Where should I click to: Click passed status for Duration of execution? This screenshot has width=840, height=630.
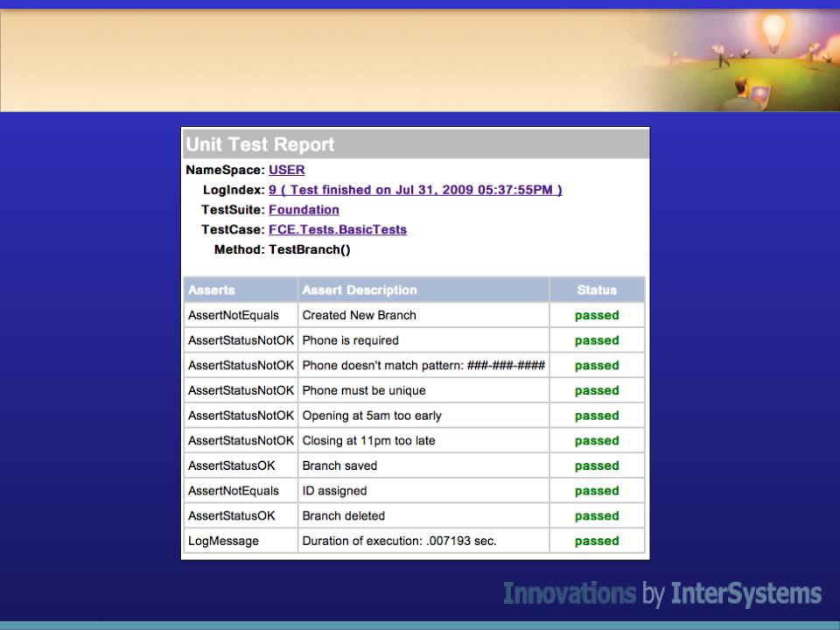[x=597, y=541]
